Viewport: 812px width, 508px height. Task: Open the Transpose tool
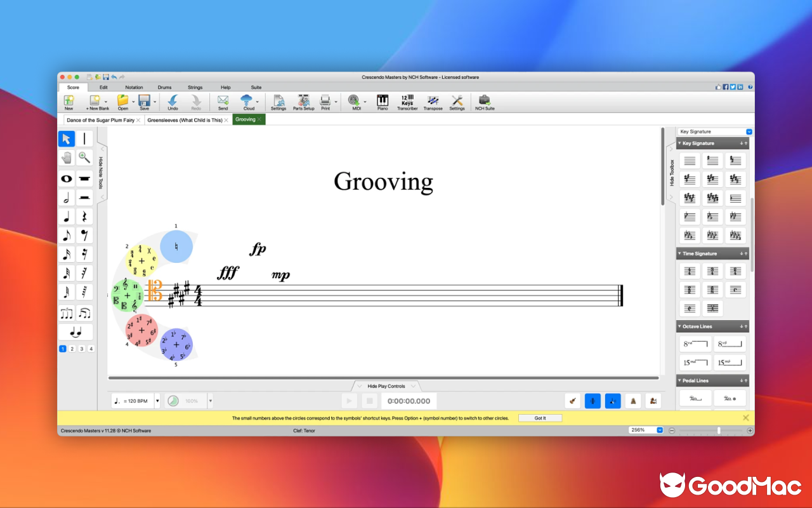pyautogui.click(x=433, y=102)
